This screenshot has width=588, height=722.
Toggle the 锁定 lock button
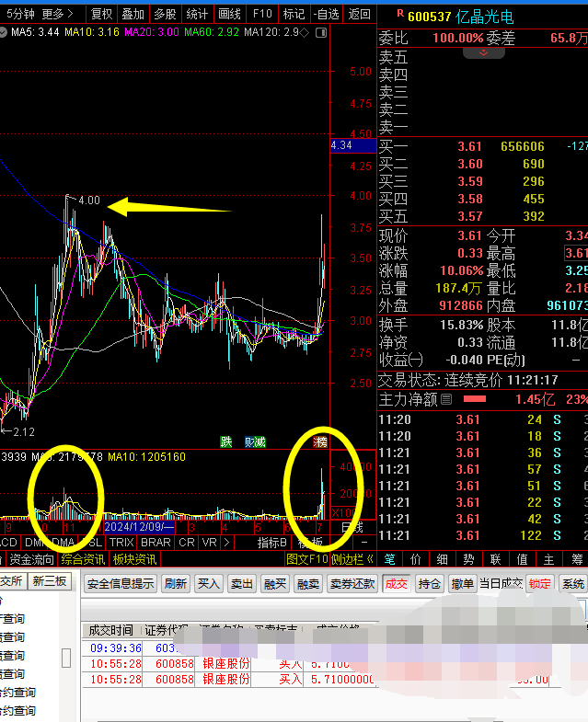coord(539,584)
